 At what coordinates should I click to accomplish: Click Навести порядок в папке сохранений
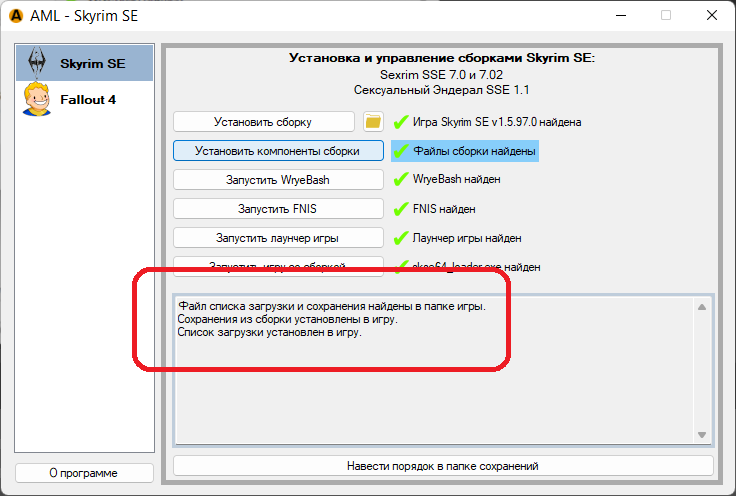[x=443, y=466]
